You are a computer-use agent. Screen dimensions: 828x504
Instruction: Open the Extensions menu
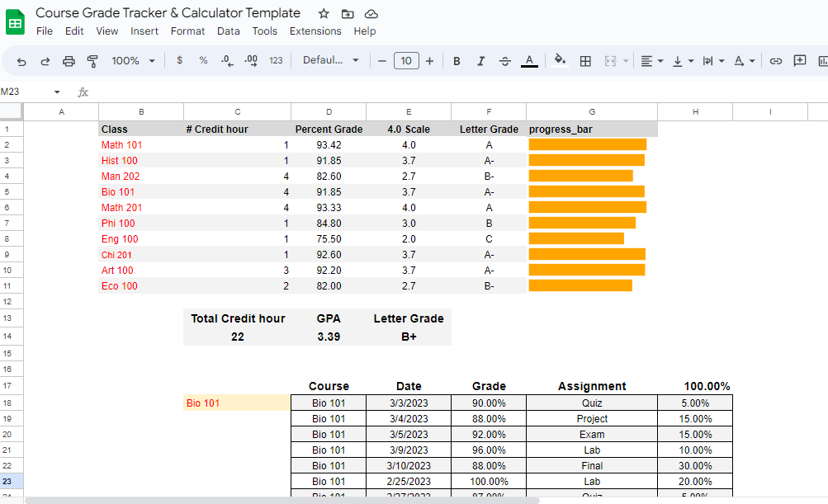pyautogui.click(x=315, y=31)
